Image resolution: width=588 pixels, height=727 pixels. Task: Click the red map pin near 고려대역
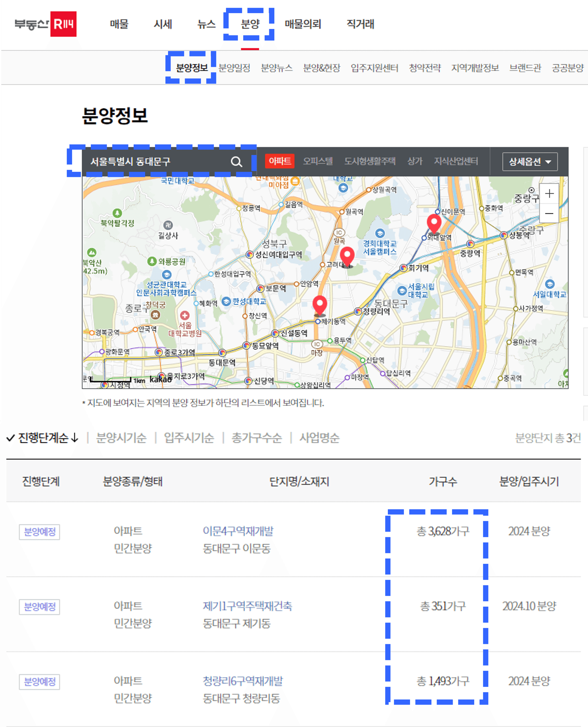(347, 256)
